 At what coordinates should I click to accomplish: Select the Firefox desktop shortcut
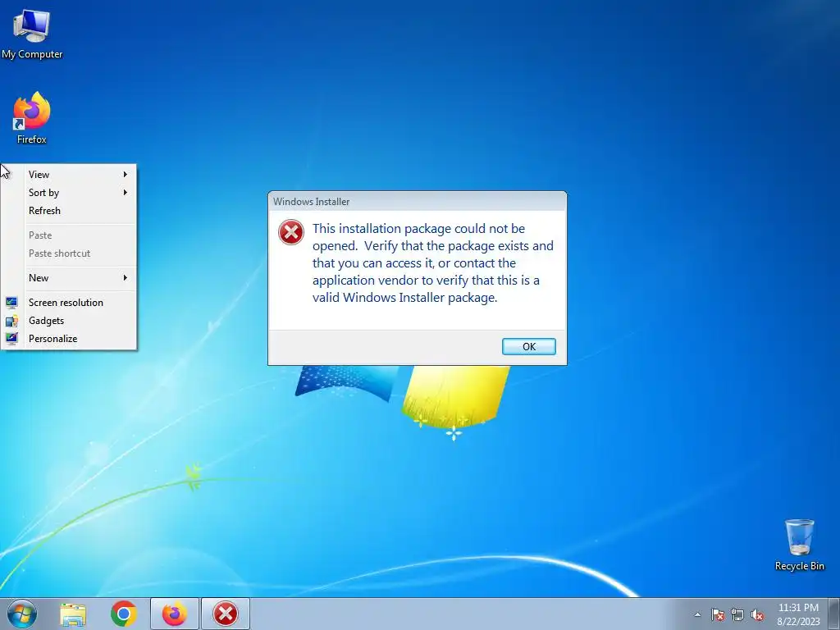[32, 117]
